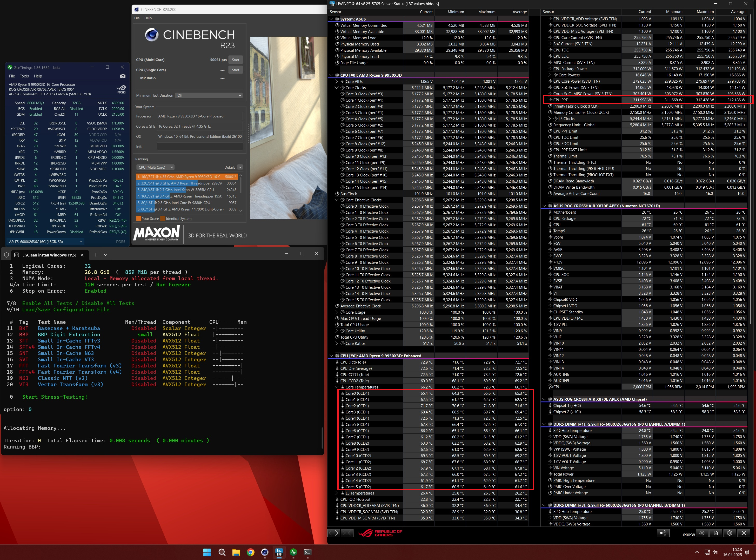Screen dimensions: 756x560
Task: Open Cinebench File menu
Action: pos(137,18)
